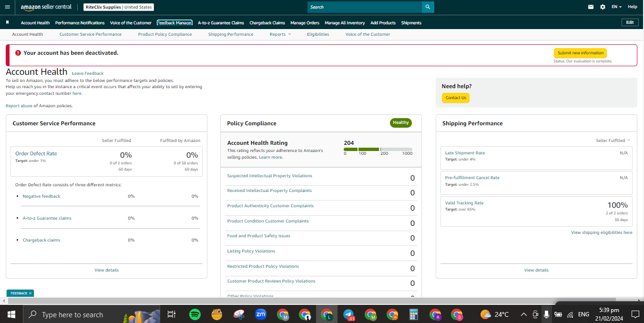Viewport: 644px width, 323px height.
Task: Click the Contact Us button
Action: 456,98
